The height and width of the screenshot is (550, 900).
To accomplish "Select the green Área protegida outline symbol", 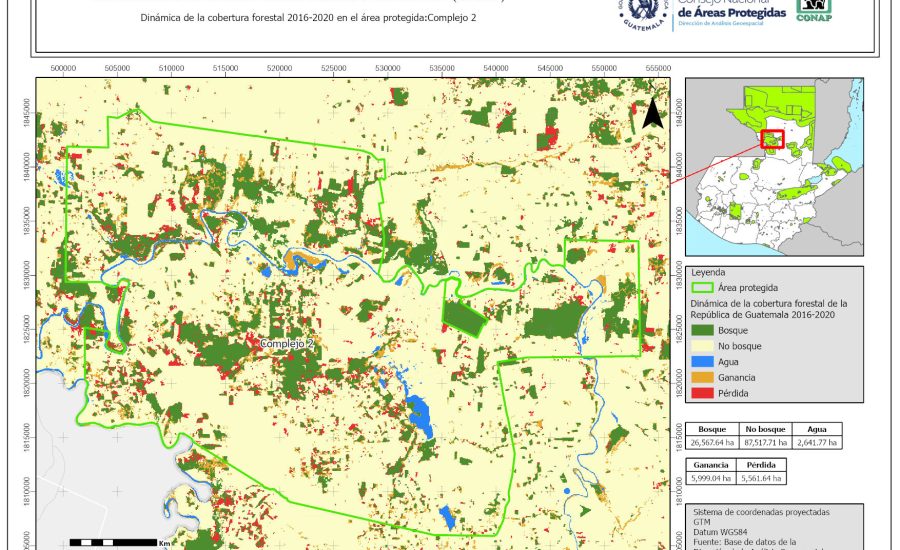I will [x=703, y=287].
